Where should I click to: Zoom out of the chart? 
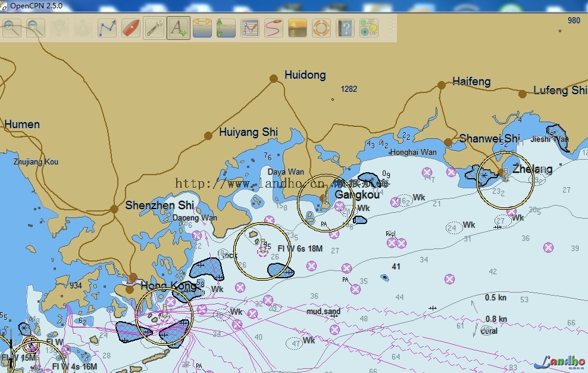(x=36, y=28)
